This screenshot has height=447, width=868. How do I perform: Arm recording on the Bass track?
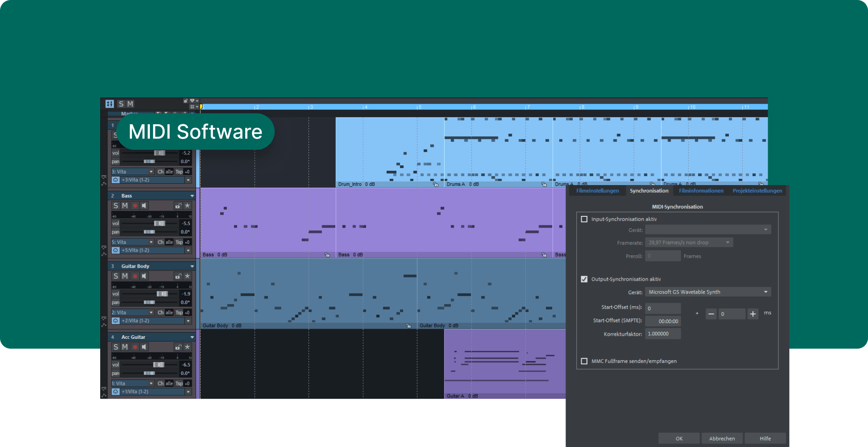point(135,206)
